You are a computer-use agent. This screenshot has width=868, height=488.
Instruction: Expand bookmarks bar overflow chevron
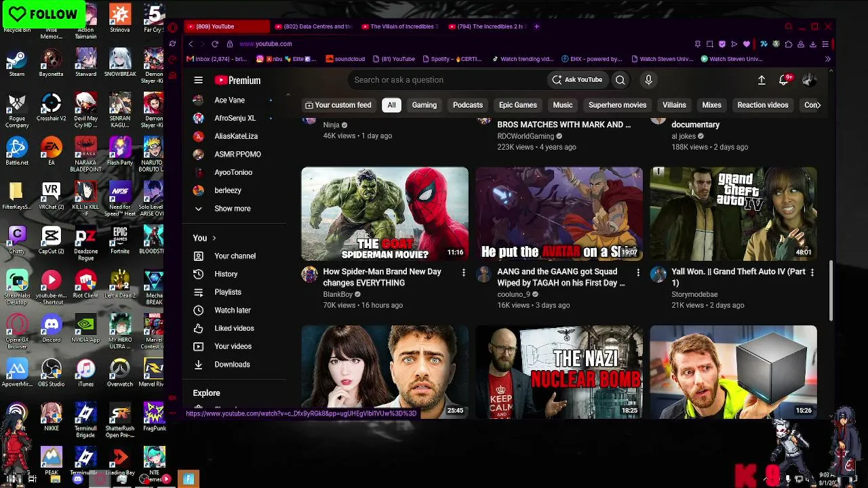click(827, 59)
